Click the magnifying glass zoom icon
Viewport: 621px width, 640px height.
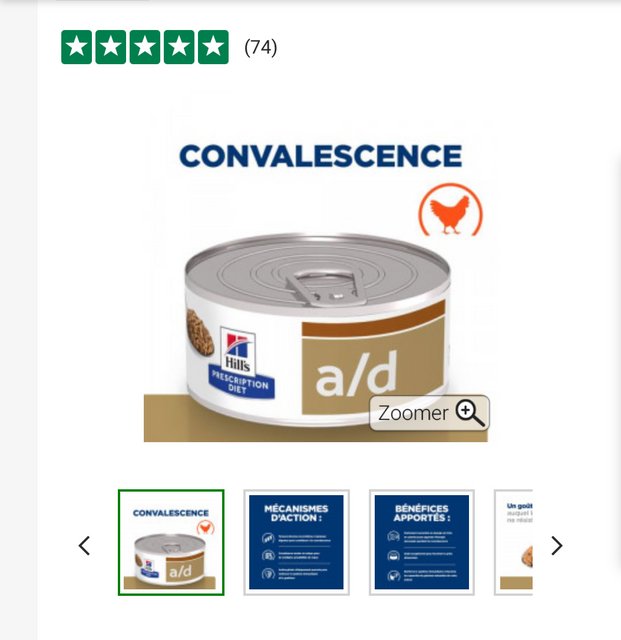(470, 413)
